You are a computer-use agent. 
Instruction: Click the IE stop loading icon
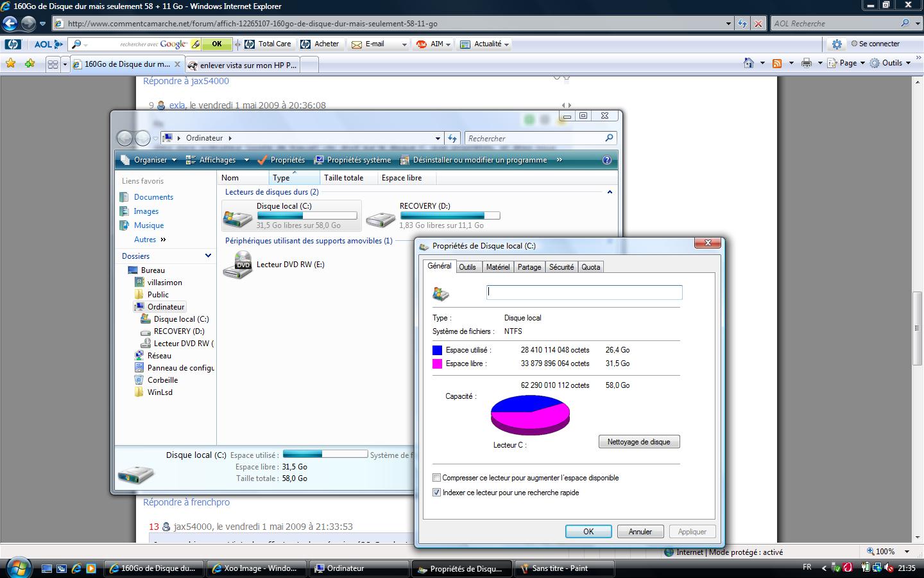pos(758,24)
